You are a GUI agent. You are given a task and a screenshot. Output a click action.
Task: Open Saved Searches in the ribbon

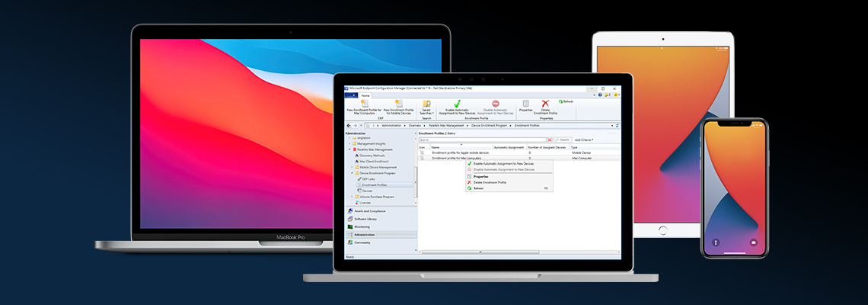(x=427, y=108)
